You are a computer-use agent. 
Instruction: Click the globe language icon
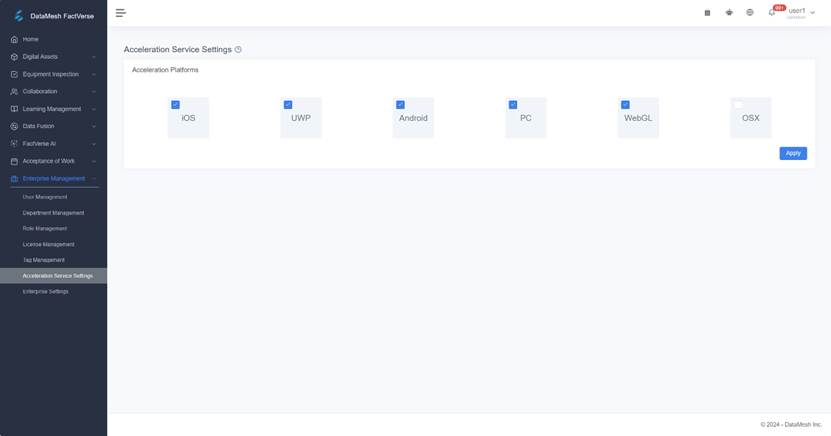(x=750, y=13)
